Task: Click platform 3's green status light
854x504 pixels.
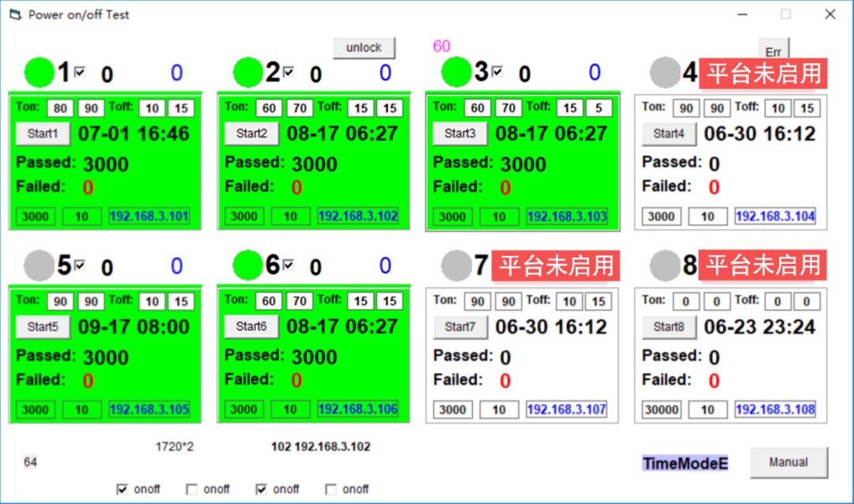Action: [x=456, y=73]
